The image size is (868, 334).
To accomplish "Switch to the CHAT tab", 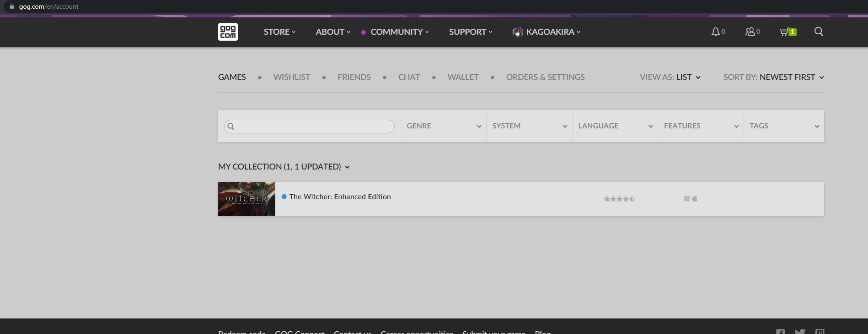I will (x=409, y=77).
